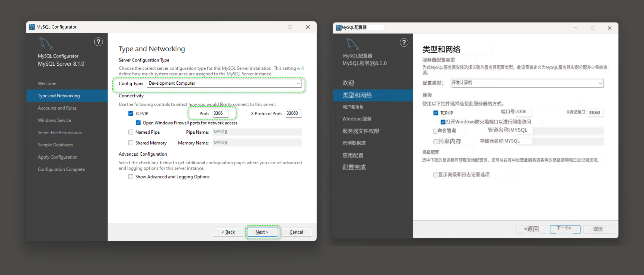Open Server File Permissions step
The width and height of the screenshot is (644, 275).
point(60,132)
